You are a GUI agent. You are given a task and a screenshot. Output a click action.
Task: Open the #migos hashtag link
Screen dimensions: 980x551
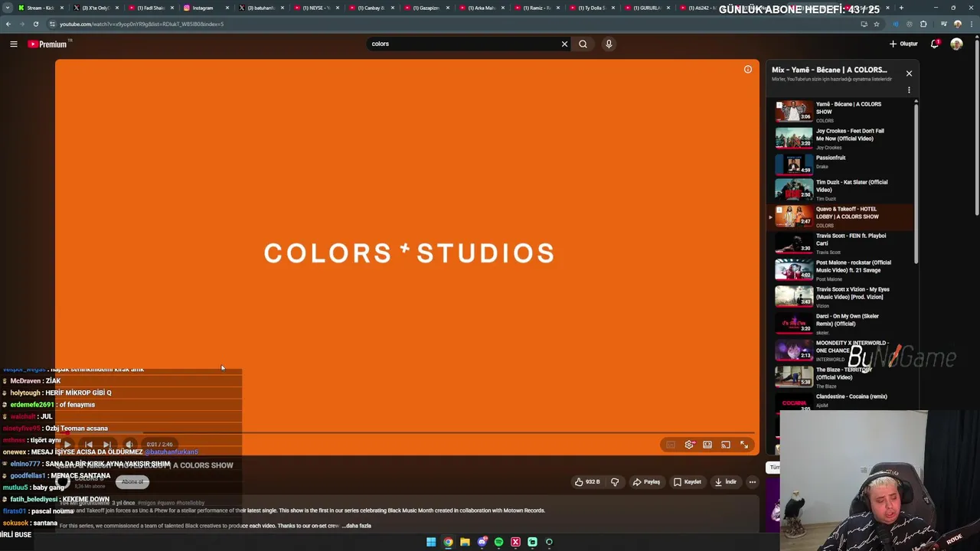coord(147,504)
